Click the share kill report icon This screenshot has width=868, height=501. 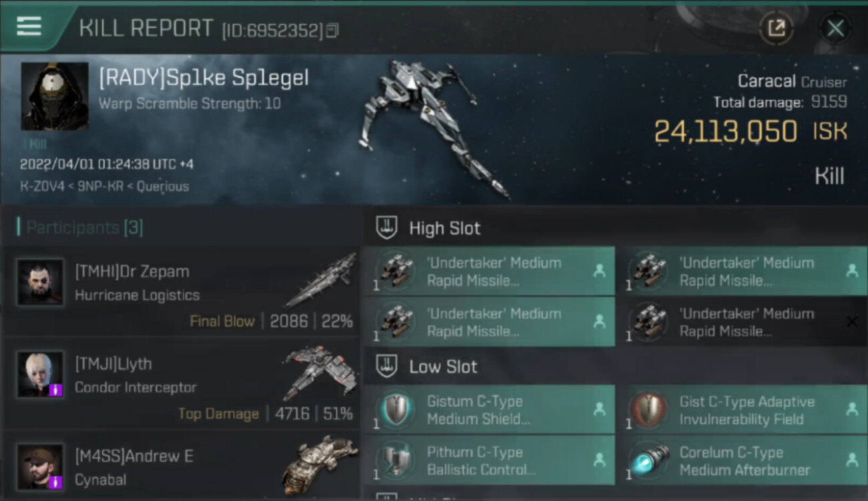pos(777,28)
